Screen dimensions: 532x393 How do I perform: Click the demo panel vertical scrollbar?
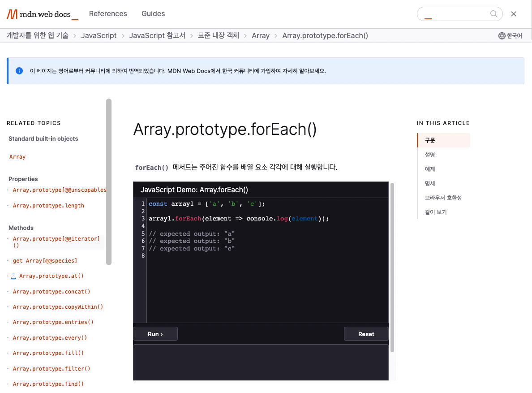(393, 267)
